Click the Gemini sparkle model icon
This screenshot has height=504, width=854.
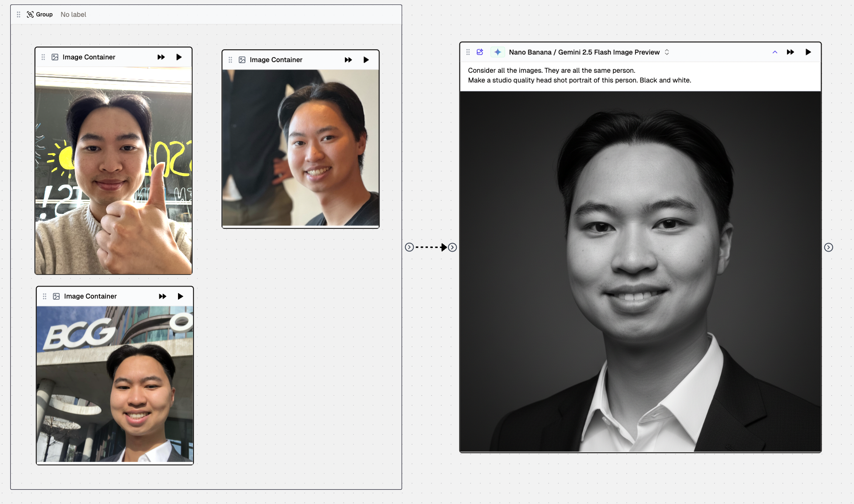pos(498,52)
